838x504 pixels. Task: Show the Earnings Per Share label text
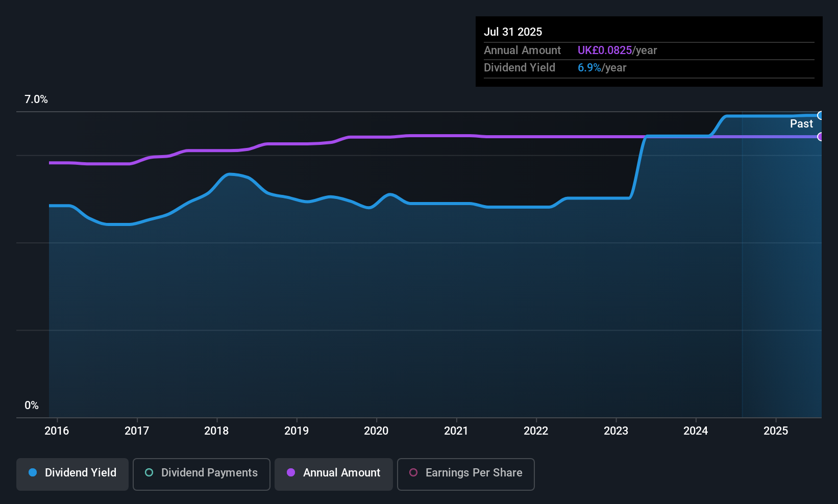coord(474,473)
